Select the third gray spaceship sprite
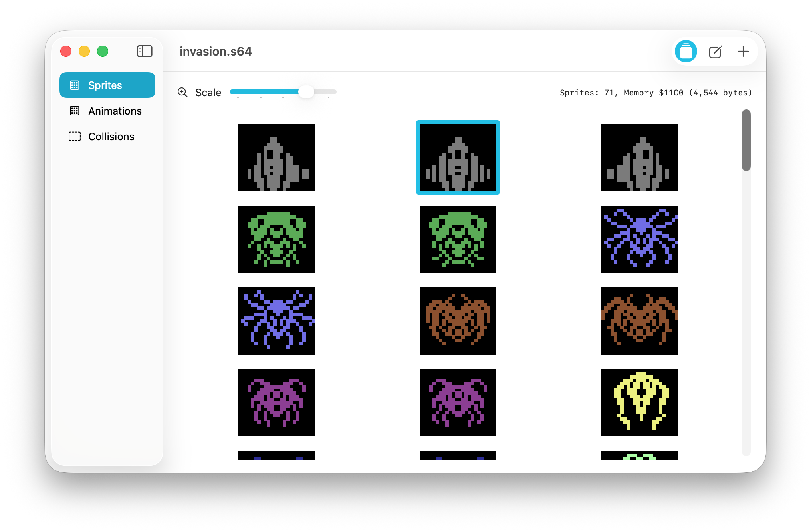The image size is (811, 532). [x=640, y=157]
